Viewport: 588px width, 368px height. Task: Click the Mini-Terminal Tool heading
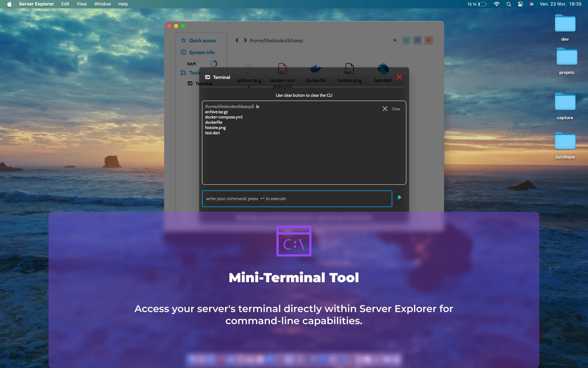(294, 277)
